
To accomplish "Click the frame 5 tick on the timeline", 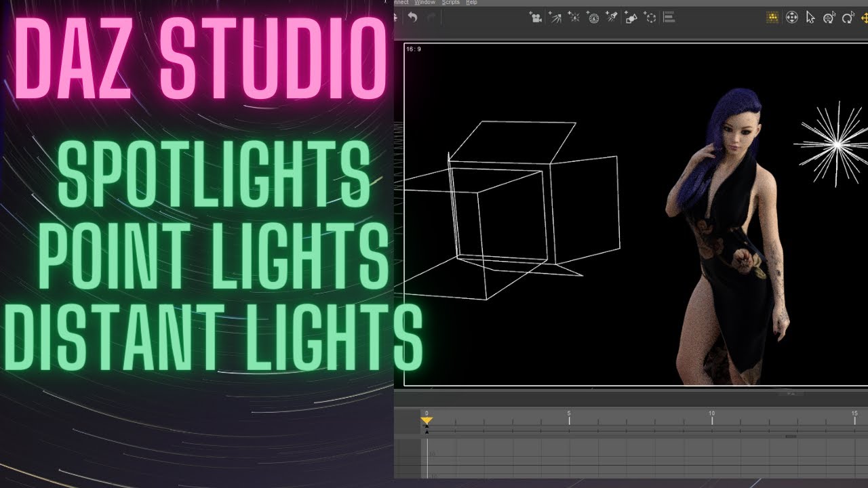I will tap(569, 419).
